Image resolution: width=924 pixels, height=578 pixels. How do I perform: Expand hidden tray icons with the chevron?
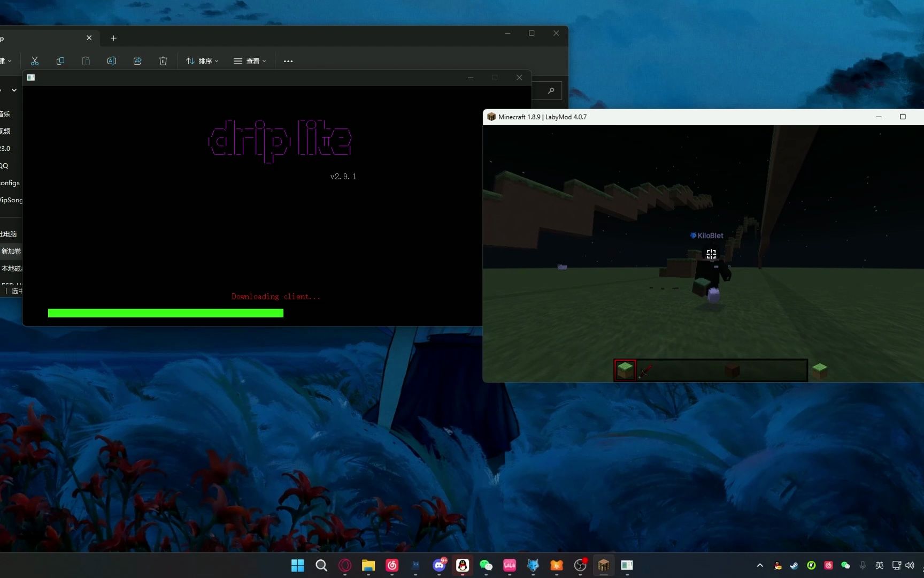click(759, 566)
